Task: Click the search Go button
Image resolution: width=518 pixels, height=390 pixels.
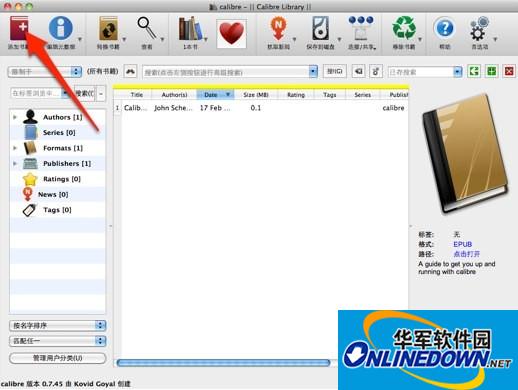Action: [335, 71]
